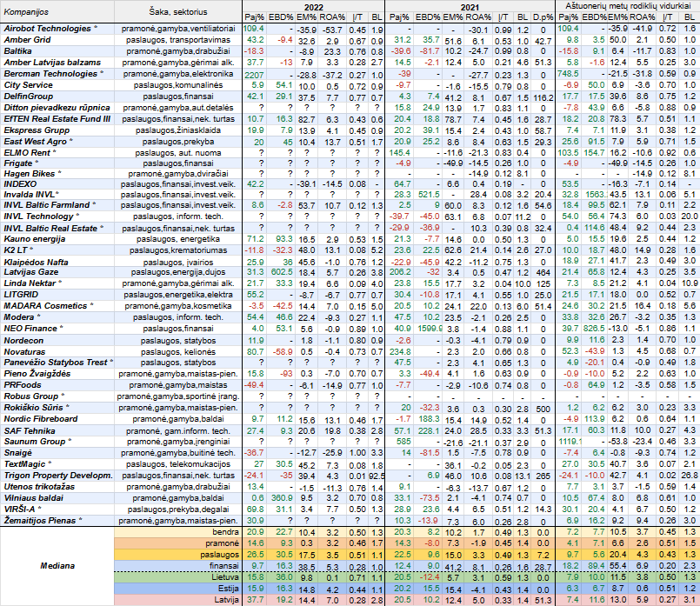This screenshot has height=606, width=700.
Task: Click the 'VIRŠI-A' company name
Action: (x=57, y=509)
